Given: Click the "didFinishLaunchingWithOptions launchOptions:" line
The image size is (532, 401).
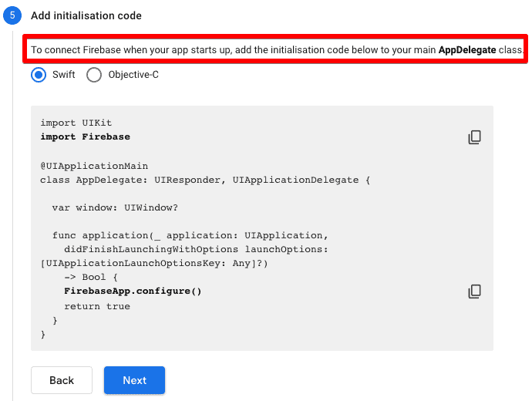Looking at the screenshot, I should click(196, 249).
